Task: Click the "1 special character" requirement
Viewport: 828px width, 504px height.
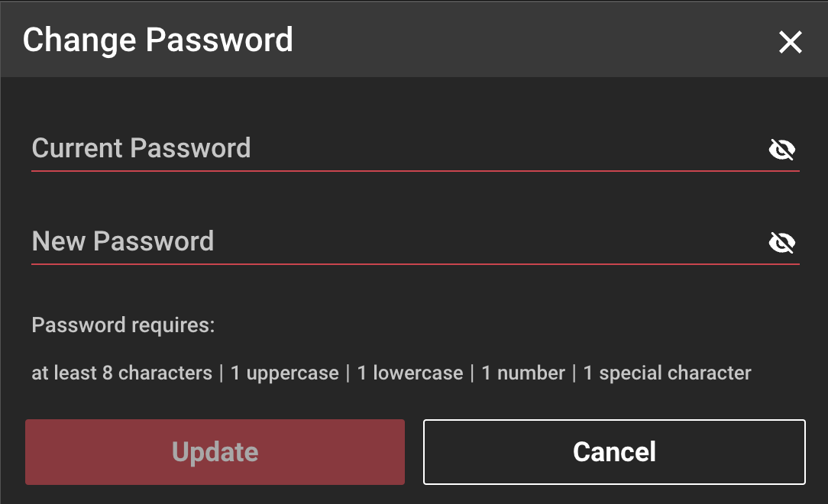Action: [667, 373]
